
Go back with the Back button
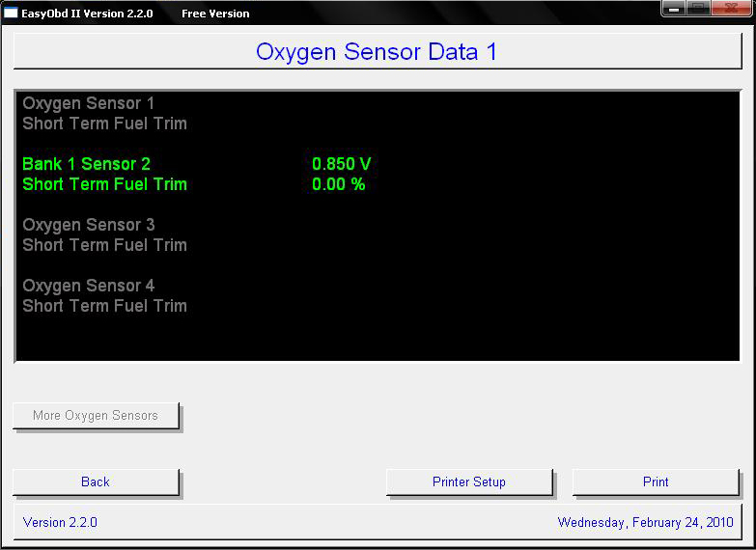96,481
